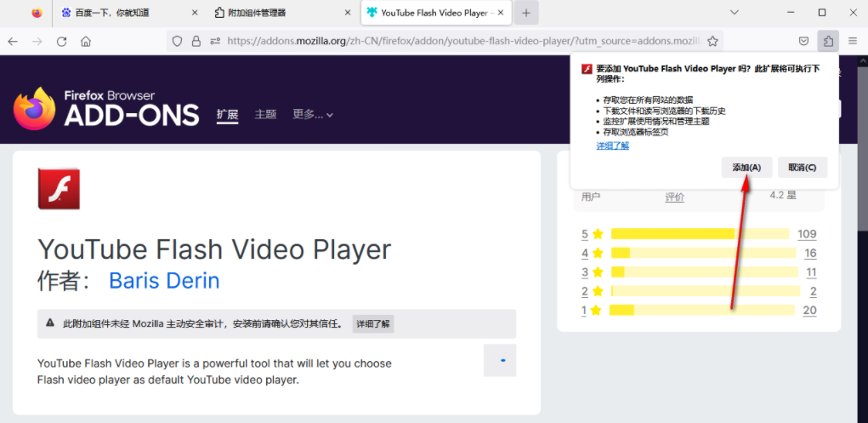Open the Pocket save icon
Image resolution: width=868 pixels, height=423 pixels.
point(803,41)
